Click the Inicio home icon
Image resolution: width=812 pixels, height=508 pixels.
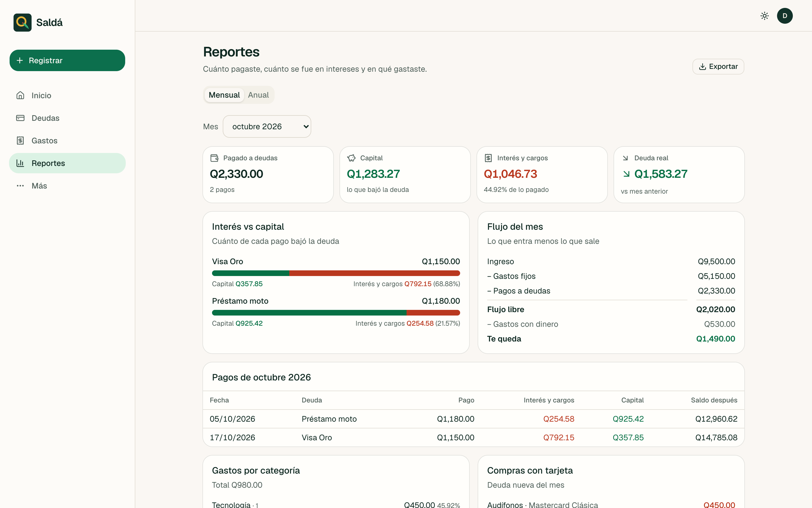point(21,95)
